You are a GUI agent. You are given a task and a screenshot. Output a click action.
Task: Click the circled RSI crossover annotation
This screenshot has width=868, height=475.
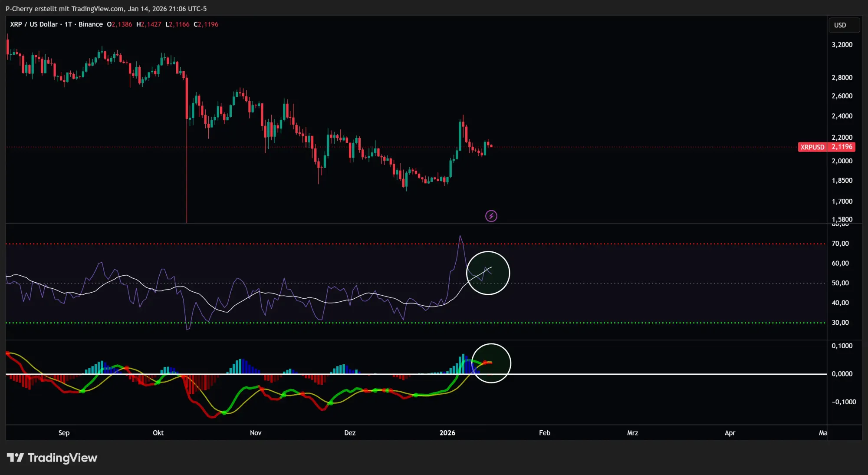click(x=488, y=273)
